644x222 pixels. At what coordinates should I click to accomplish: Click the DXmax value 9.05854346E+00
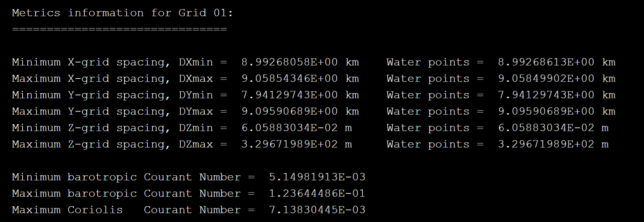pyautogui.click(x=289, y=79)
